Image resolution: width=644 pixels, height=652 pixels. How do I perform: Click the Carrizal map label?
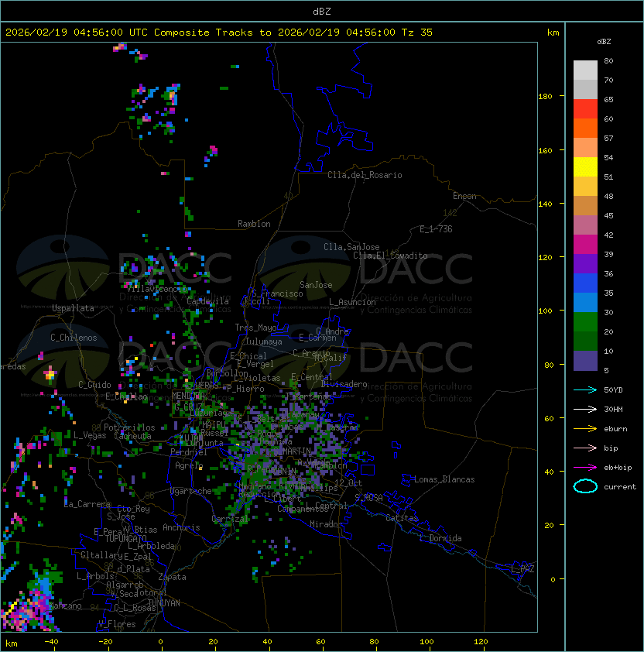230,519
